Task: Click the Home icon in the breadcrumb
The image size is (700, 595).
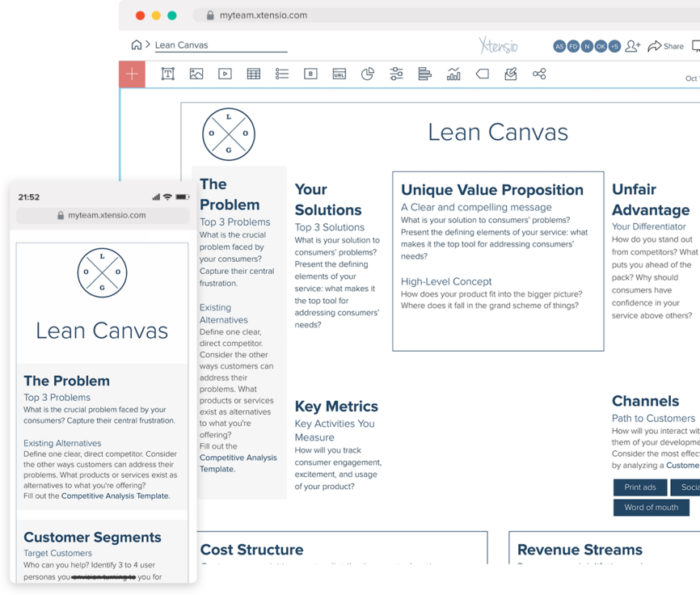Action: click(x=137, y=46)
